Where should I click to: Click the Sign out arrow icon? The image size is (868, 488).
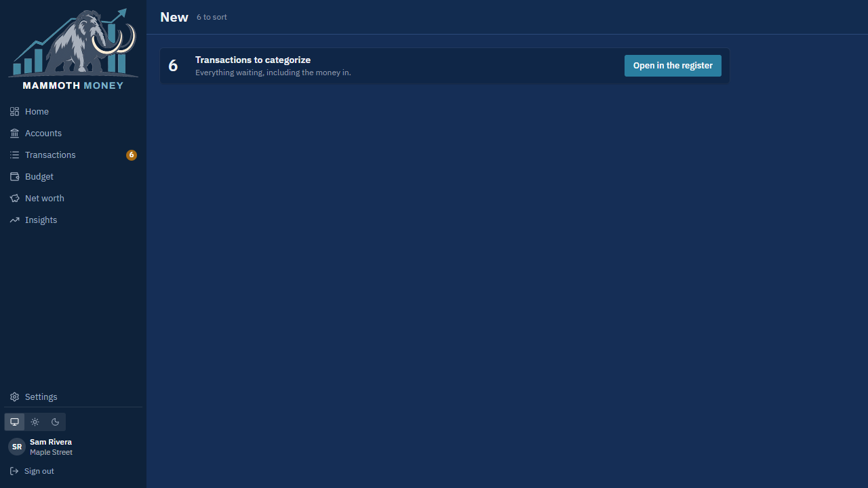(x=14, y=471)
